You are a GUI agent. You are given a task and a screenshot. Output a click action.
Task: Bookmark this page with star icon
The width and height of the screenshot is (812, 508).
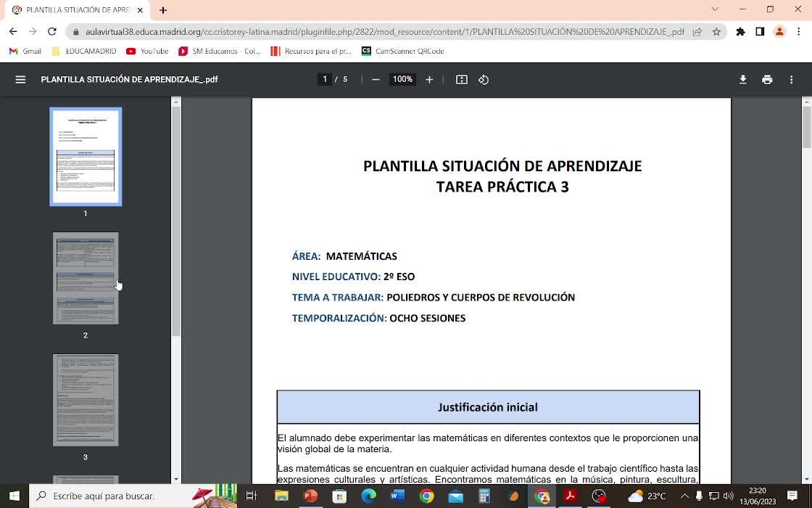click(716, 32)
